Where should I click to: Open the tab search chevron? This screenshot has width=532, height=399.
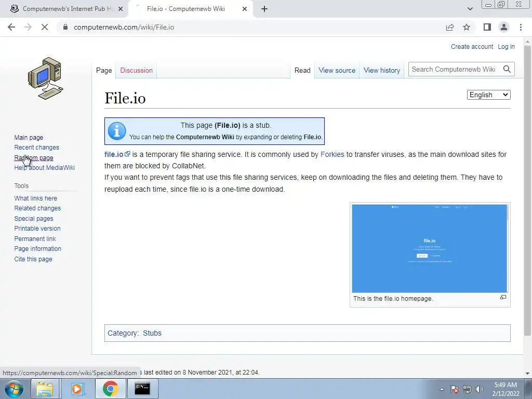(x=470, y=9)
